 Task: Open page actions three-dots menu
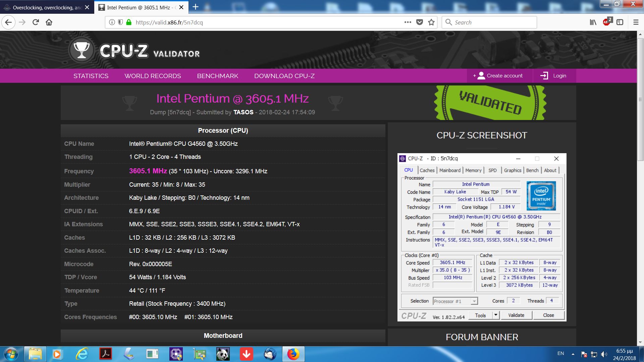pos(408,22)
